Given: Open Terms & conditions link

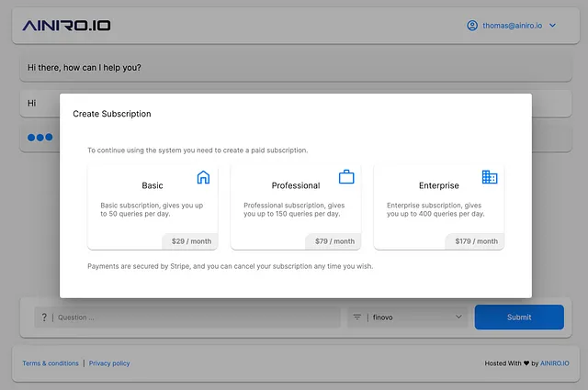Looking at the screenshot, I should [x=51, y=363].
